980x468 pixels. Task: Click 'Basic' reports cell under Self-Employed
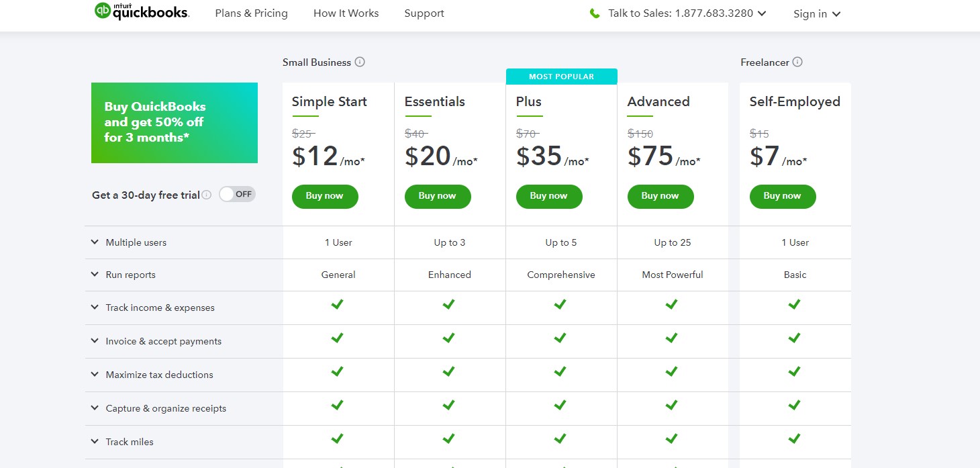[x=795, y=275]
